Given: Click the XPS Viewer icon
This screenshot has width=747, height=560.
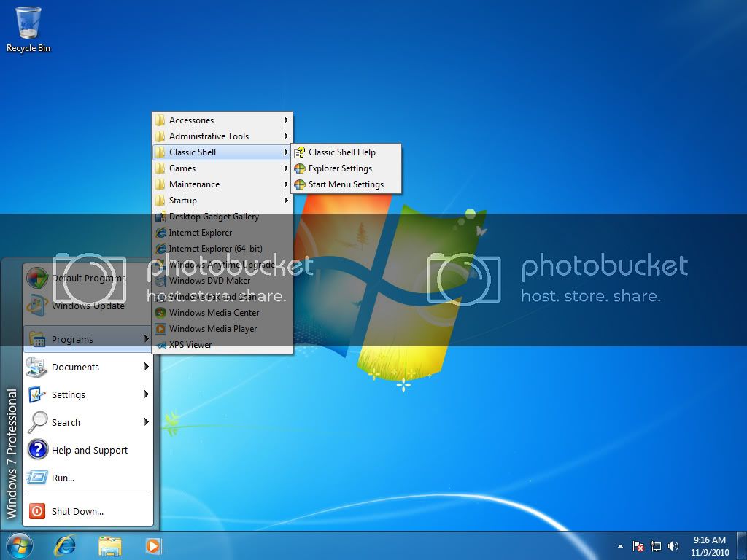Looking at the screenshot, I should coord(160,345).
